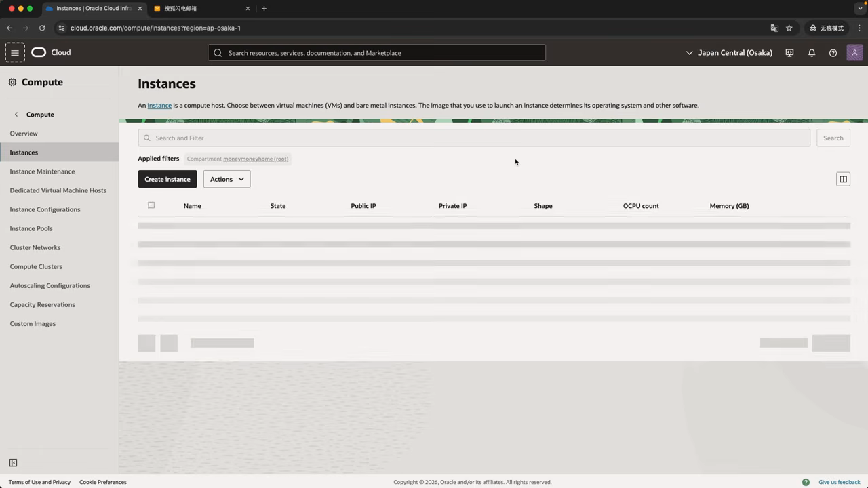868x488 pixels.
Task: Click the Private IP column header
Action: [452, 205]
